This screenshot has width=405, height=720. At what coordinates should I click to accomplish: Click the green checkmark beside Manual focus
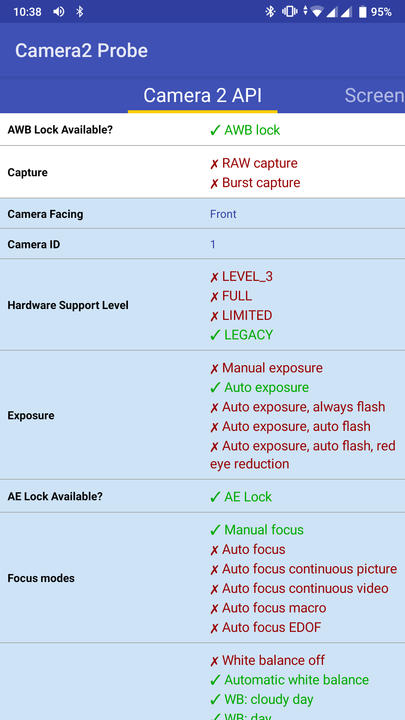tap(215, 530)
